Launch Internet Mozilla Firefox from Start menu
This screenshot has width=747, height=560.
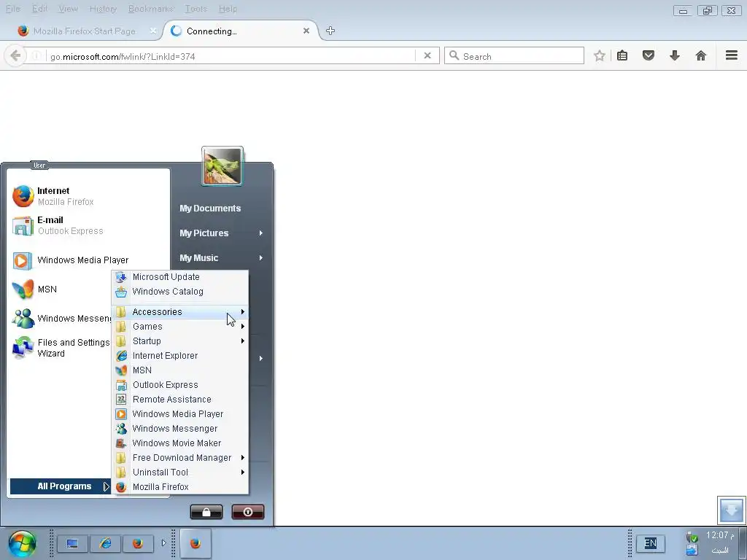coord(88,195)
